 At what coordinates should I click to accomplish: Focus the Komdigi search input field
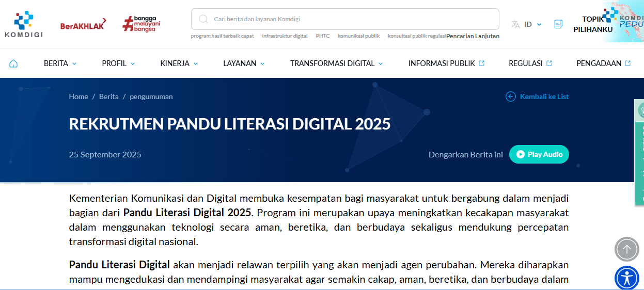[x=351, y=19]
